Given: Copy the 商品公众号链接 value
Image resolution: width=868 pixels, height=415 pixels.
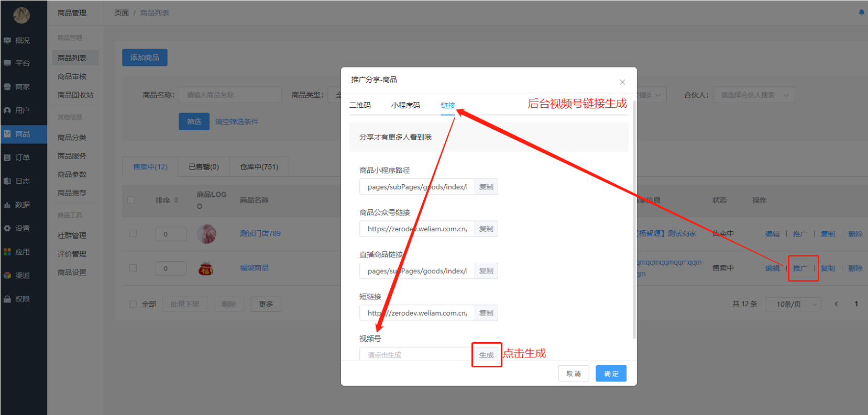Looking at the screenshot, I should pyautogui.click(x=486, y=229).
